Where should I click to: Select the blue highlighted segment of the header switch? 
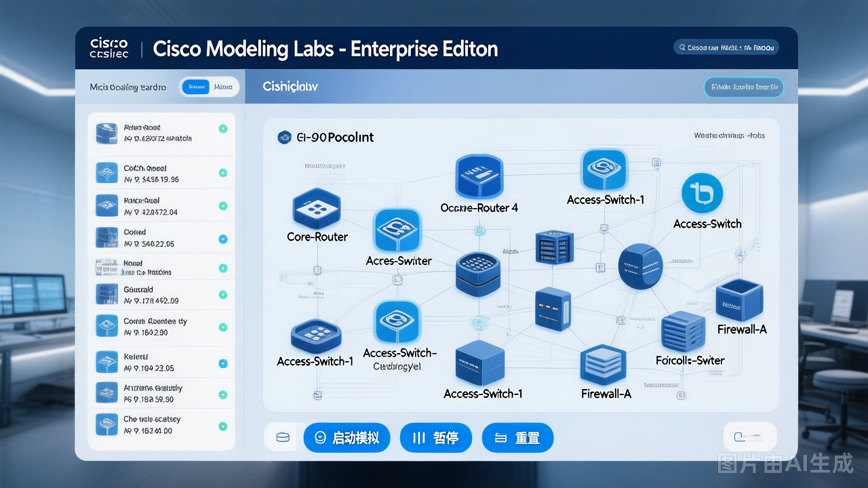tap(197, 87)
